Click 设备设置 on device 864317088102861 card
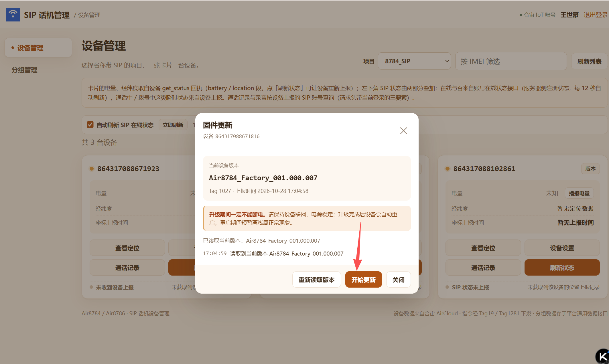This screenshot has height=364, width=609. point(562,248)
